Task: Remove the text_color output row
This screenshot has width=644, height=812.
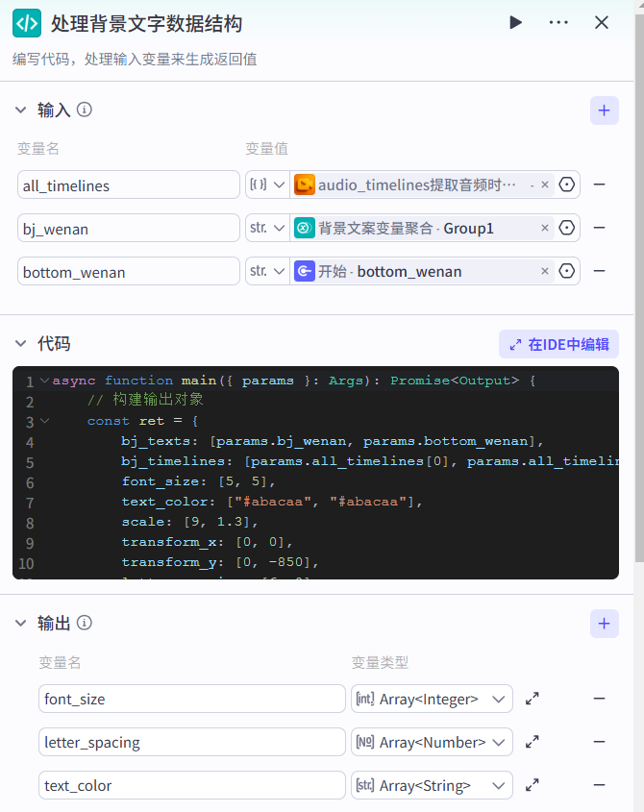Action: 600,785
